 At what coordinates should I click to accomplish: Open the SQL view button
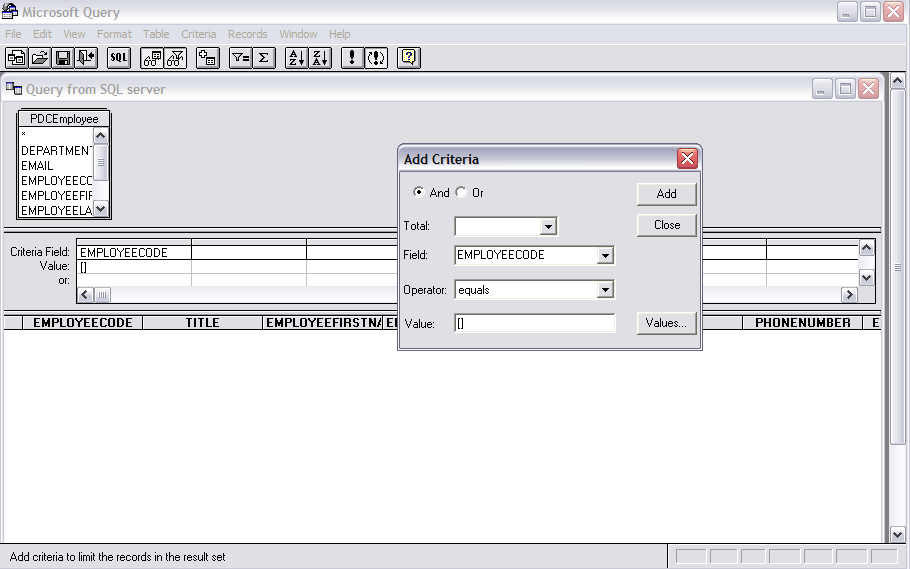click(119, 58)
